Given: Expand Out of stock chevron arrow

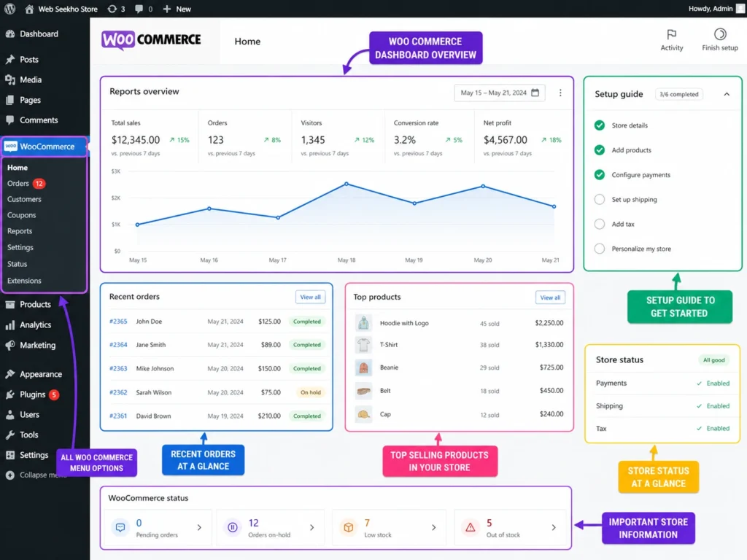Looking at the screenshot, I should coord(554,528).
